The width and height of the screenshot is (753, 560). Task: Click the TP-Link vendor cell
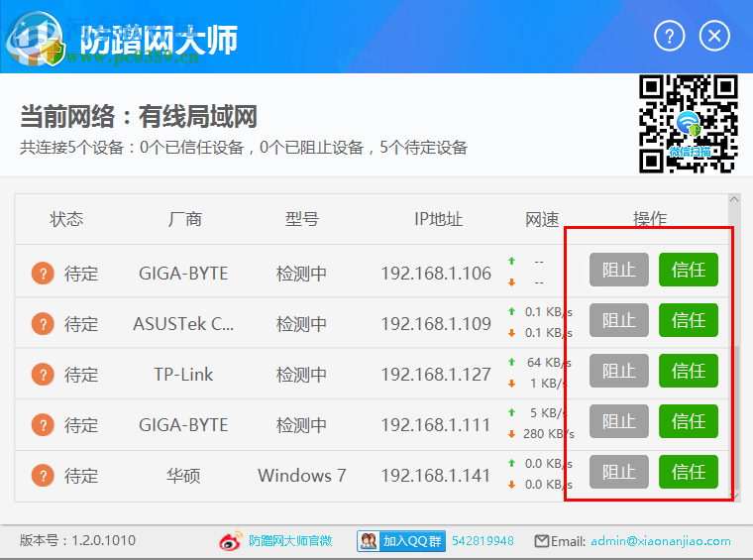pos(183,374)
